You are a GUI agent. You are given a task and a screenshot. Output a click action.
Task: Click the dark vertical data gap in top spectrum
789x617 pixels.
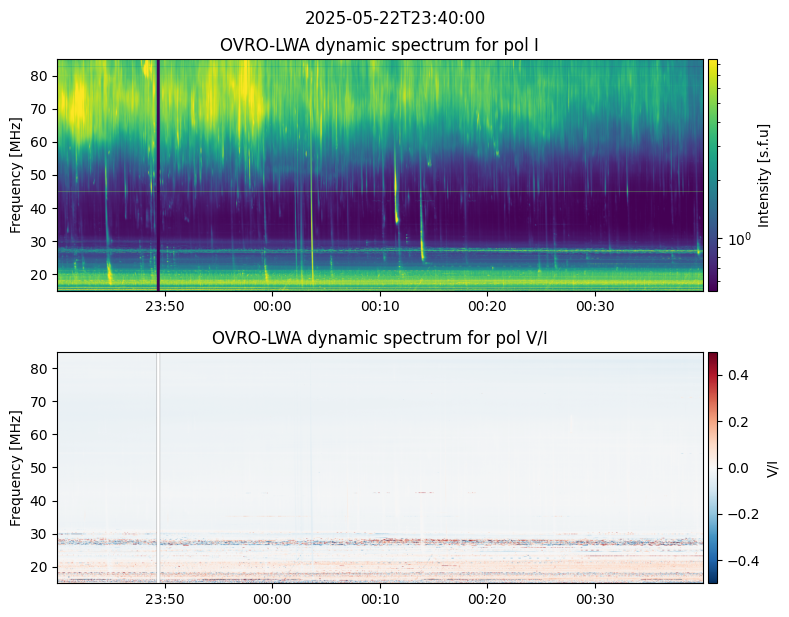coord(158,175)
